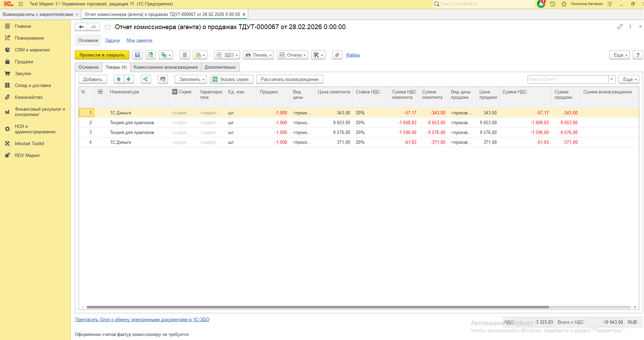
Task: Expand the Печать dropdown
Action: [258, 55]
